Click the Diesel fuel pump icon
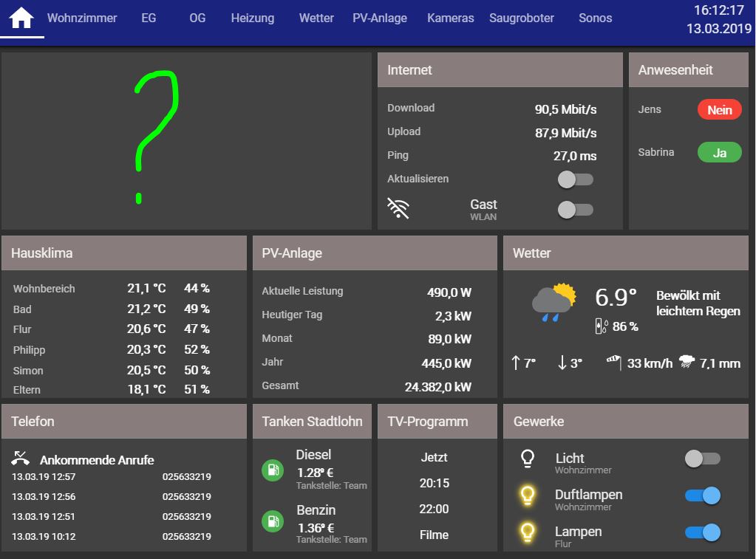The image size is (756, 559). tap(273, 470)
